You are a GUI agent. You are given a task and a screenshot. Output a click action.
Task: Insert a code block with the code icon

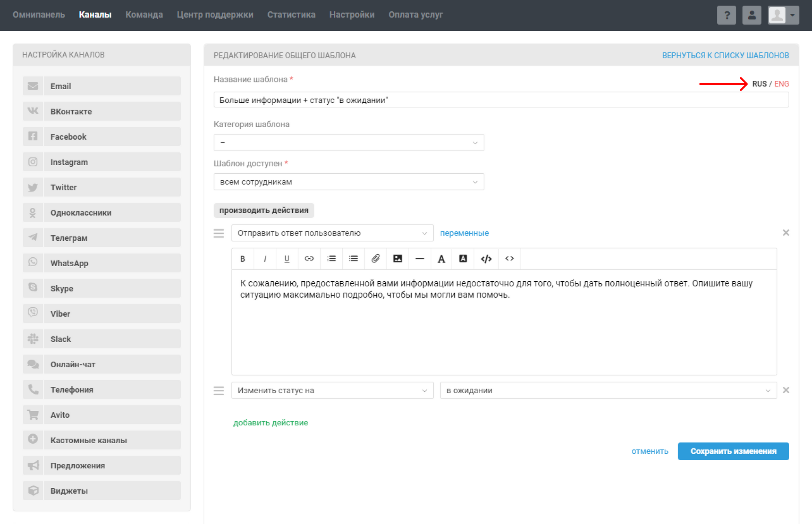pos(486,259)
